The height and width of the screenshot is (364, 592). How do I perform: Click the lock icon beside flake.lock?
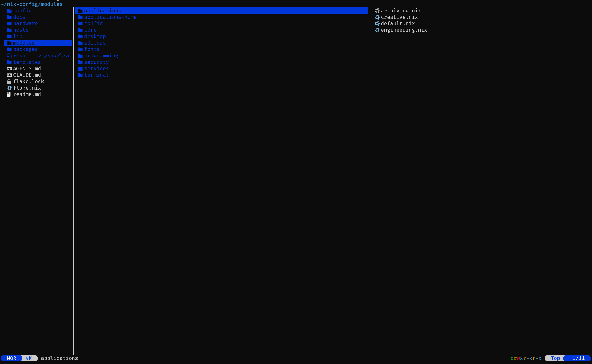tap(9, 82)
